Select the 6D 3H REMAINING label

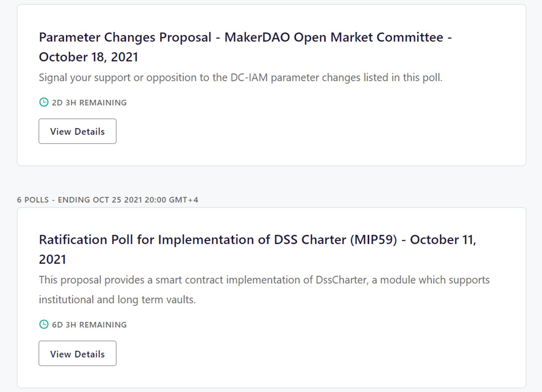point(89,324)
